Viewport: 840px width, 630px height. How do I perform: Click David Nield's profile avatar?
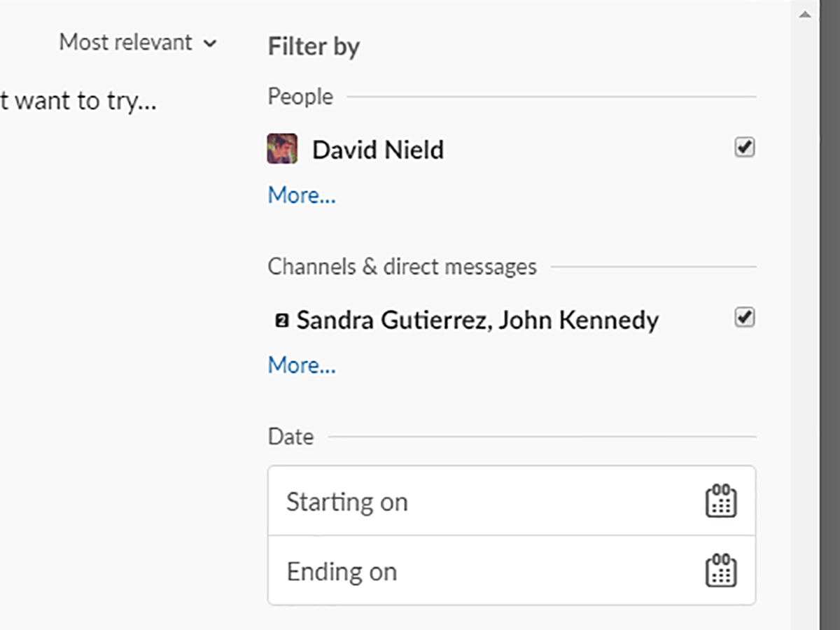coord(282,149)
